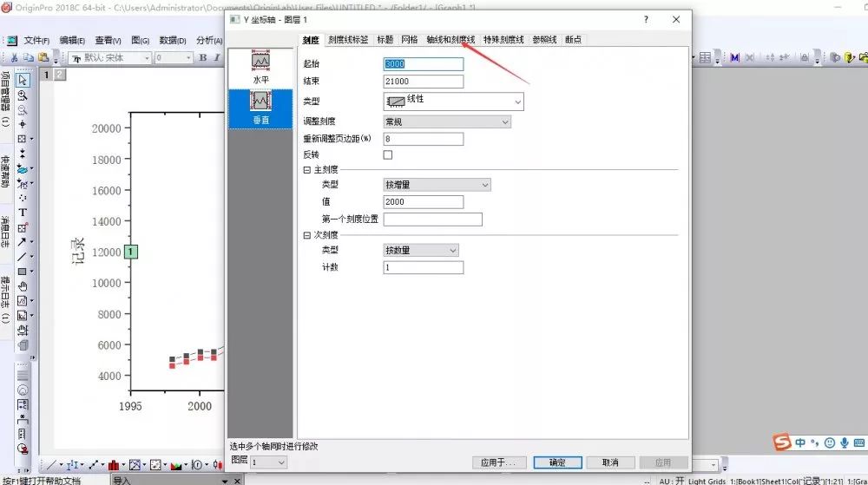
Task: Click the 结束 (To) field showing 21000
Action: (424, 82)
